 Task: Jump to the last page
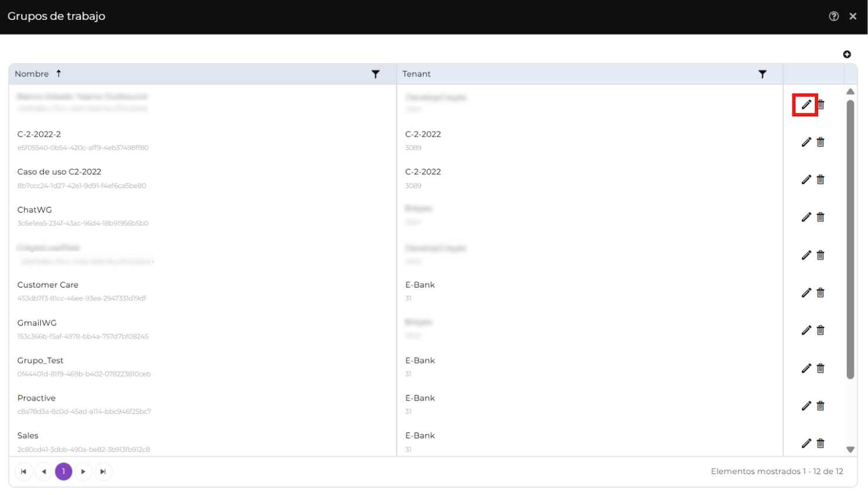[103, 472]
